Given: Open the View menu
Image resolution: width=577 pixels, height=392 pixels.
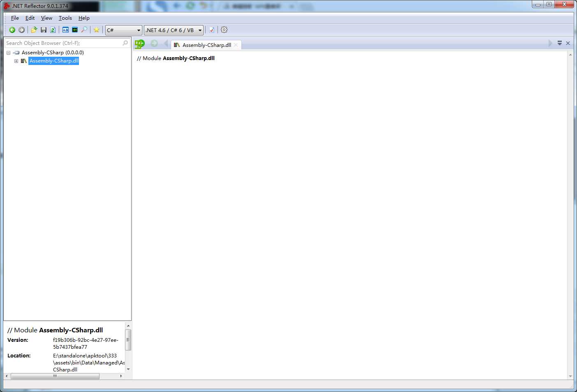Looking at the screenshot, I should point(46,18).
